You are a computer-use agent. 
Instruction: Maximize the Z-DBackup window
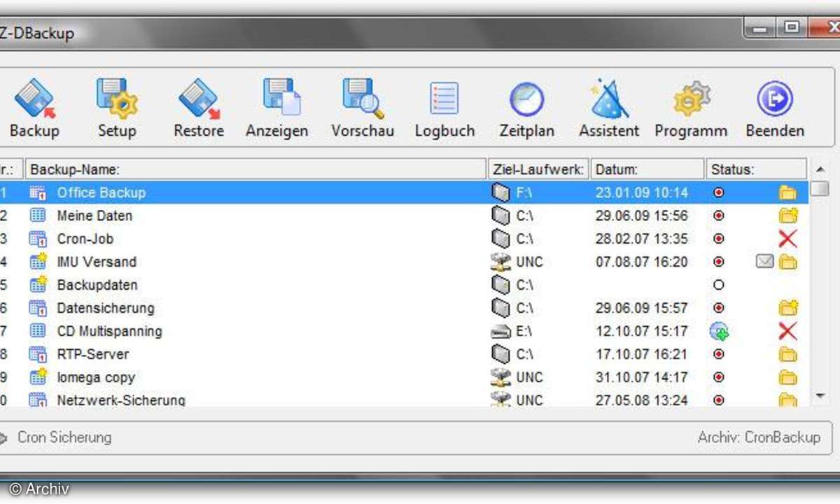[792, 28]
